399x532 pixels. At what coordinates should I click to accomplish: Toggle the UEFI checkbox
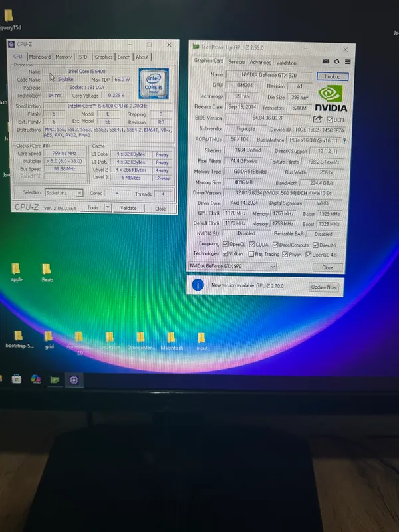click(329, 120)
